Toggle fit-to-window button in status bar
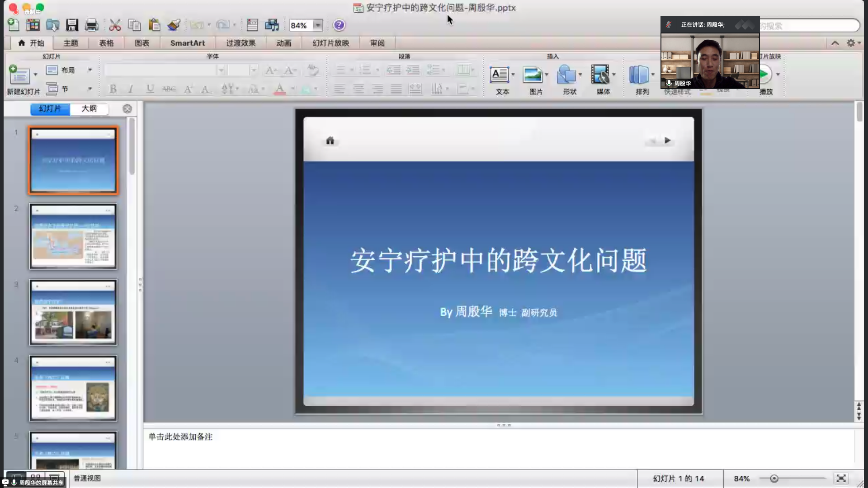Screen dimensions: 868x488 tap(841, 479)
